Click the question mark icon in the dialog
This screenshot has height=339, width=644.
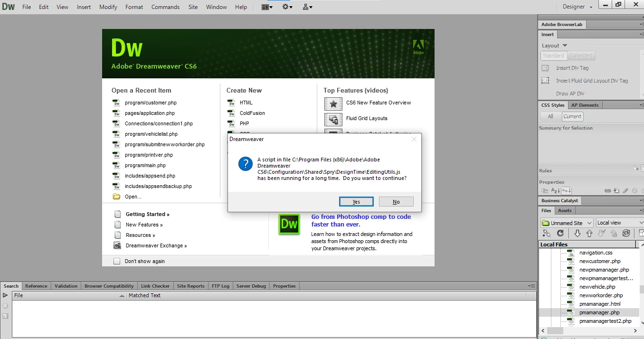246,164
